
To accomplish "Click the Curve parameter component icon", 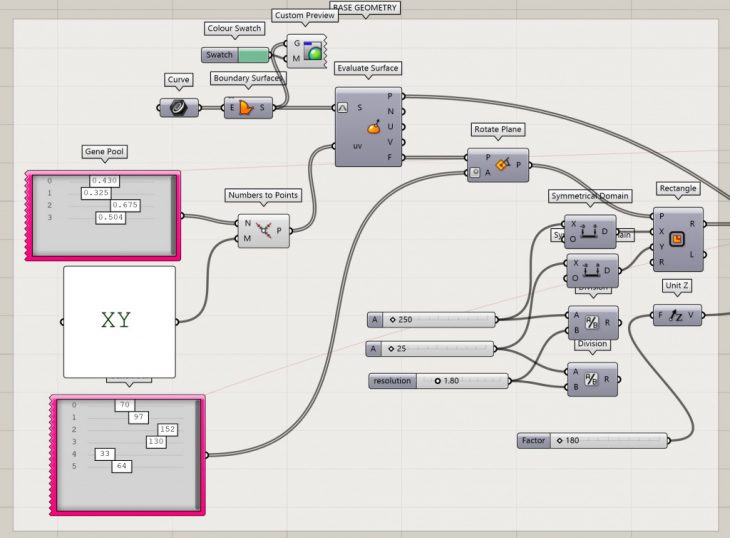I will coord(179,108).
